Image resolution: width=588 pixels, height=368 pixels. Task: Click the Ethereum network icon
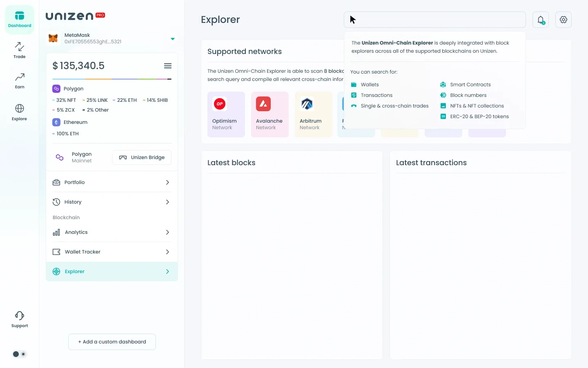pyautogui.click(x=56, y=122)
